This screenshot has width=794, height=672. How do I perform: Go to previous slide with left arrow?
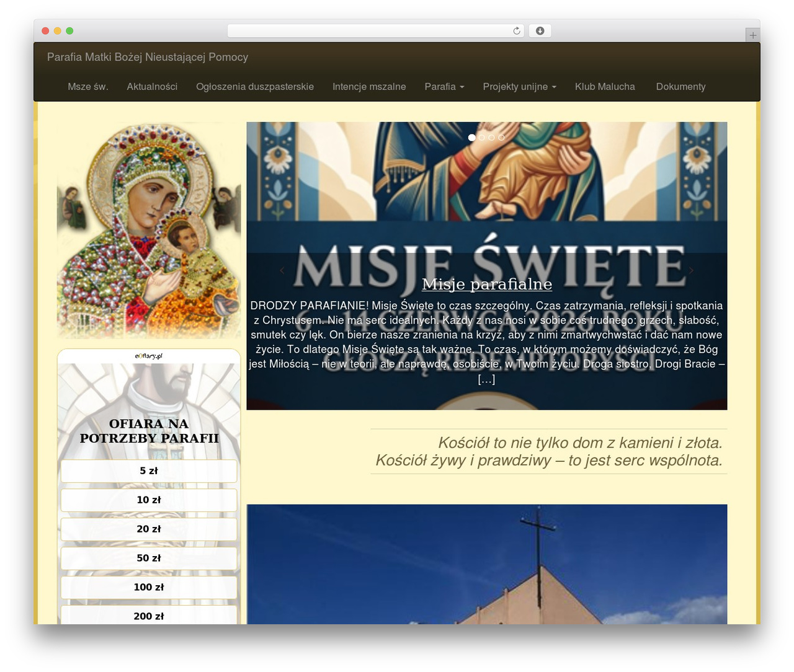pos(282,270)
